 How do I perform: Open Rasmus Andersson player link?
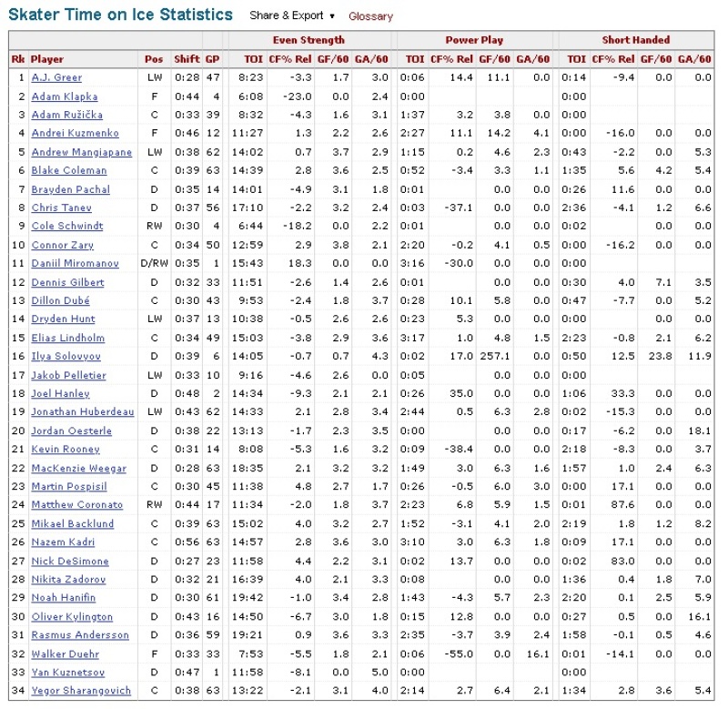pyautogui.click(x=80, y=634)
